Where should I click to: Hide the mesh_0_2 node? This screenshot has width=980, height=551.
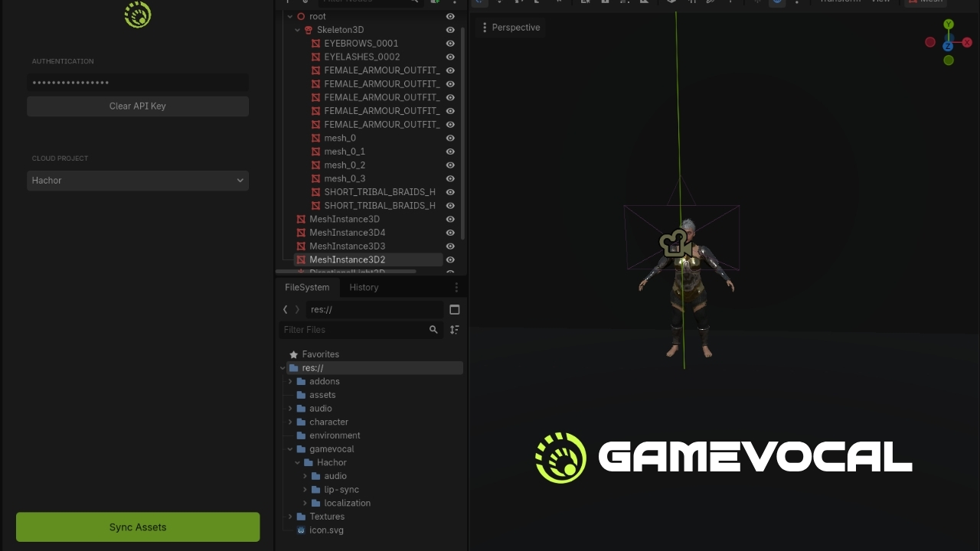click(450, 165)
